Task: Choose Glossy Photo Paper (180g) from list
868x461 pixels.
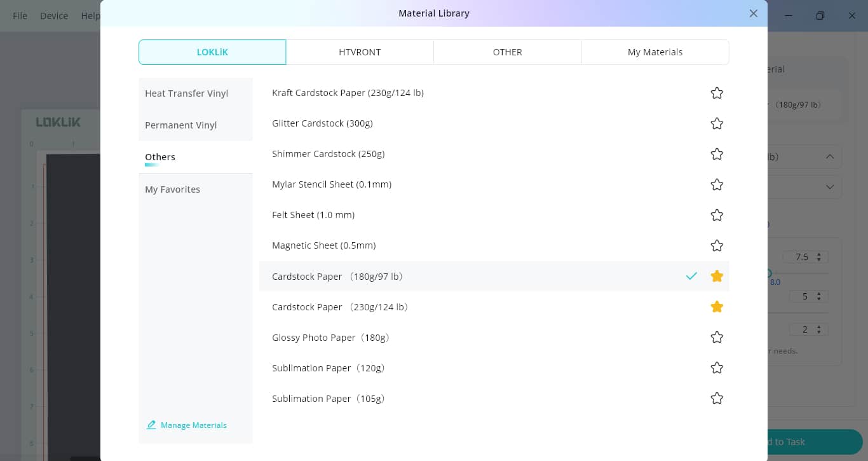Action: click(x=330, y=338)
